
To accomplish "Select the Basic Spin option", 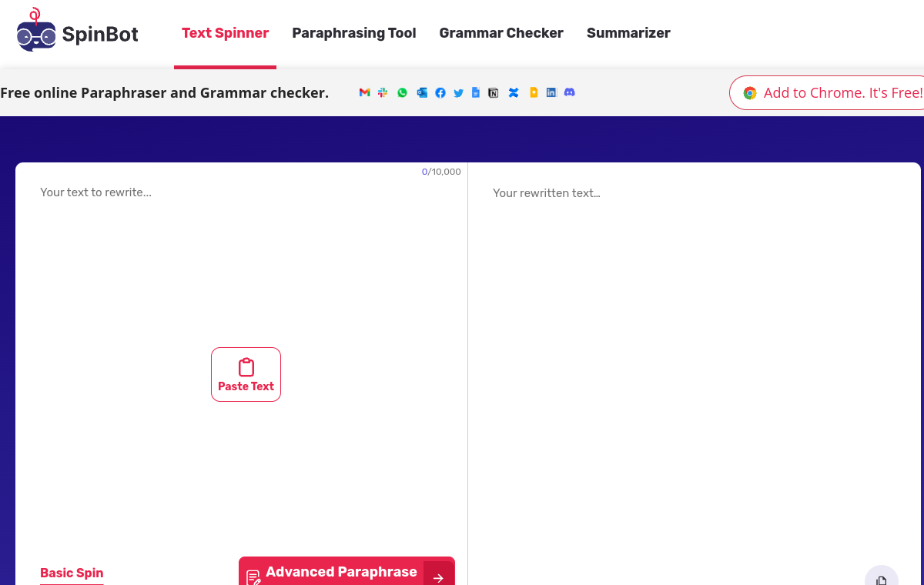I will click(x=72, y=573).
